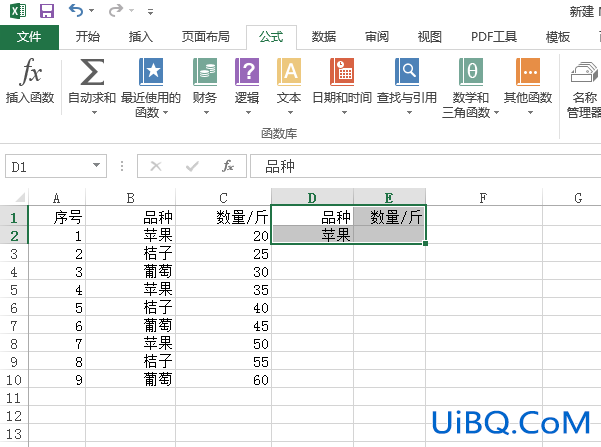Click cell C7 with value 45

coord(223,326)
